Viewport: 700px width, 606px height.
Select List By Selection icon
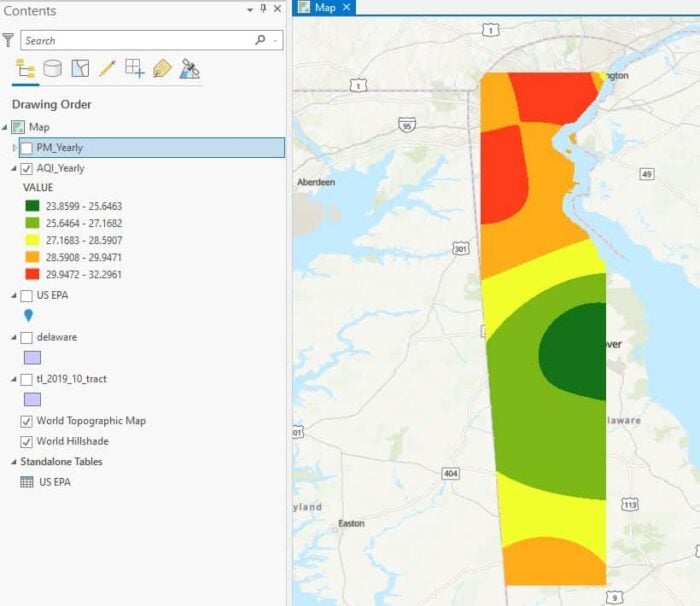click(80, 68)
